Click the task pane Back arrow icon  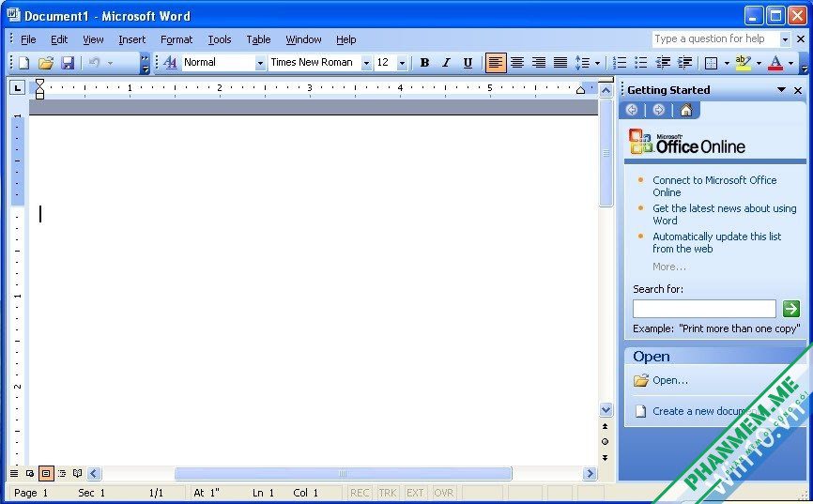click(x=632, y=110)
